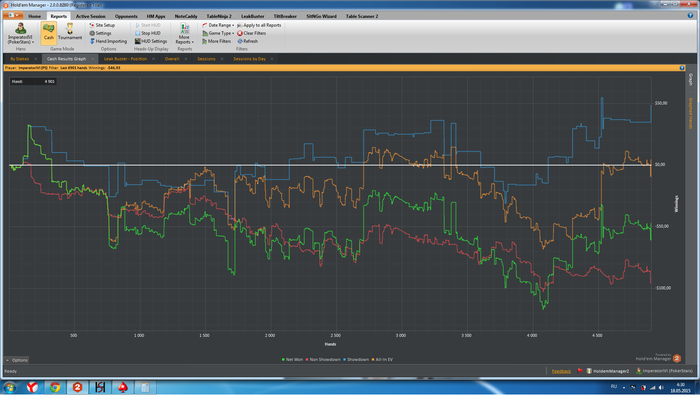
Task: Apply filters to all Reports
Action: [259, 25]
